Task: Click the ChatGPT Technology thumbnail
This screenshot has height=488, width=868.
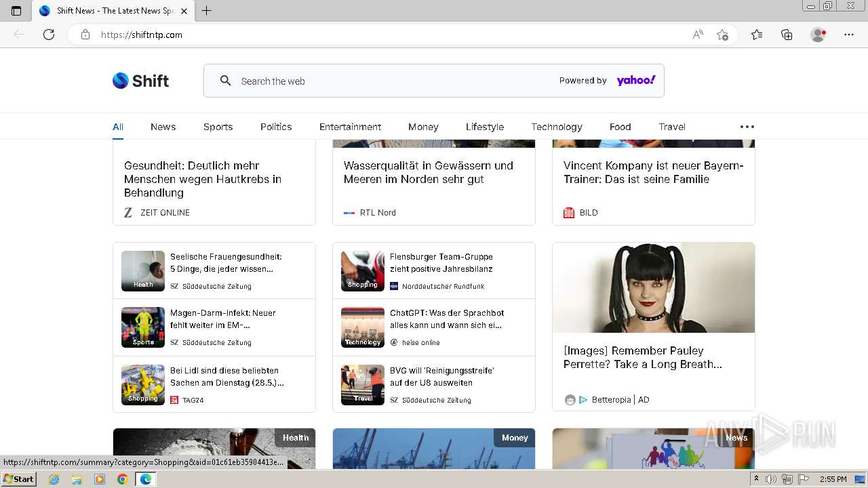Action: [x=363, y=327]
